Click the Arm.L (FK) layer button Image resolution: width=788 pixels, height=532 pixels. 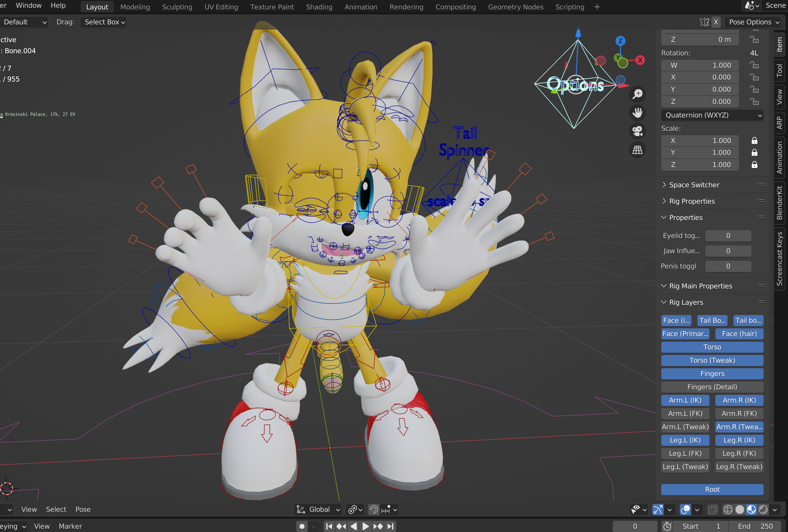point(685,413)
